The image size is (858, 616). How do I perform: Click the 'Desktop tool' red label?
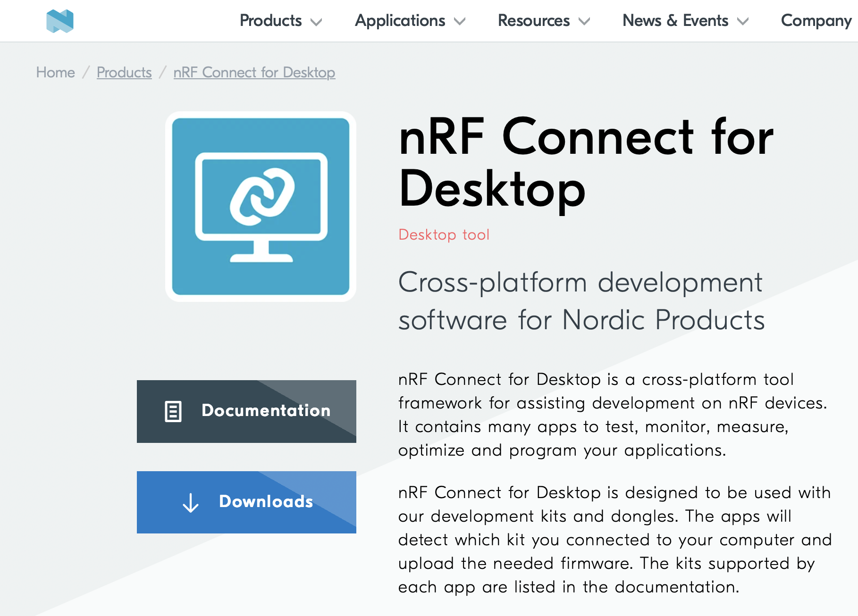coord(444,234)
